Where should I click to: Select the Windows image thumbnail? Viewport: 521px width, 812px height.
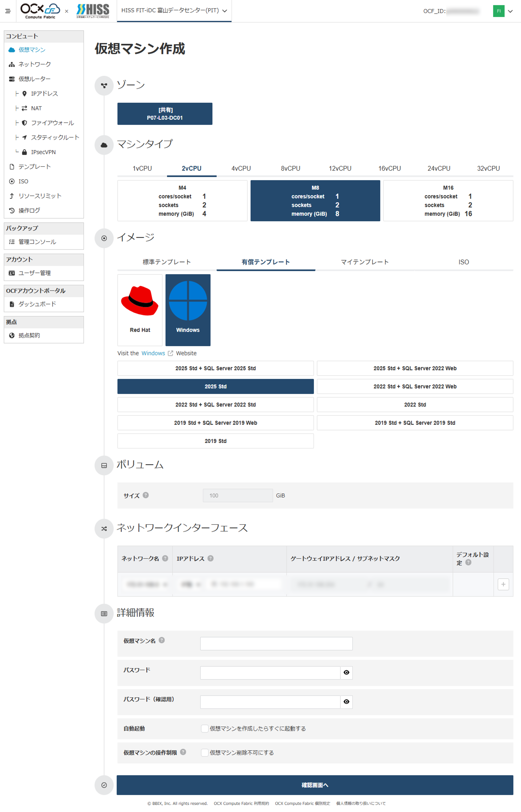[188, 310]
